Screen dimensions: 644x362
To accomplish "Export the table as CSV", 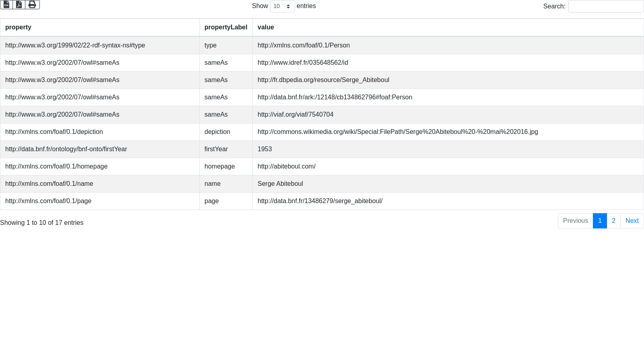I will [x=6, y=4].
